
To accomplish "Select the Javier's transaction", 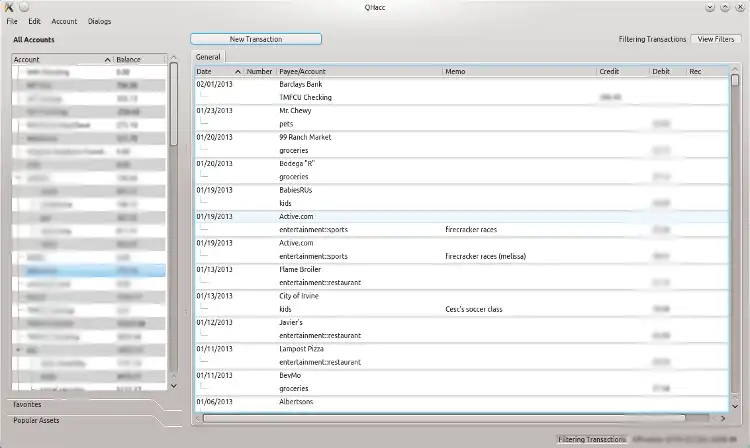I will [462, 323].
